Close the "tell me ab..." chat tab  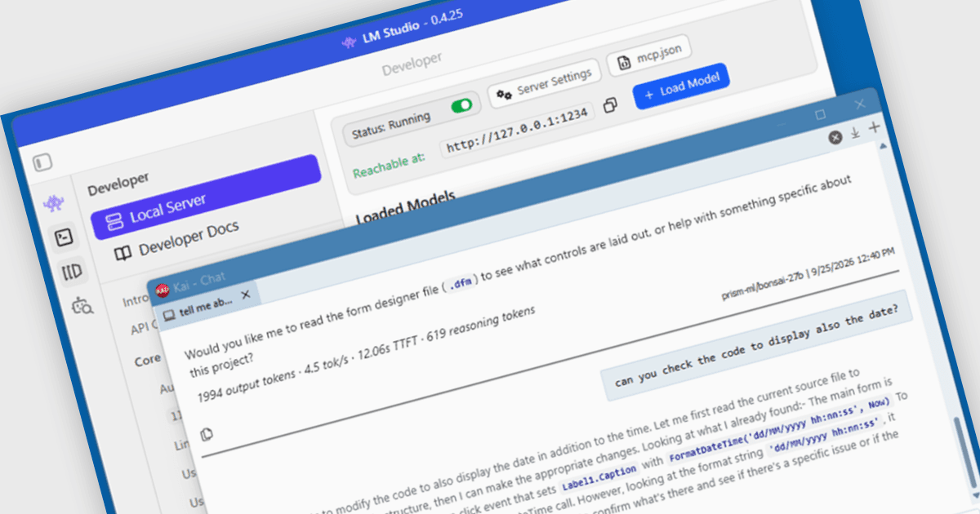(246, 293)
